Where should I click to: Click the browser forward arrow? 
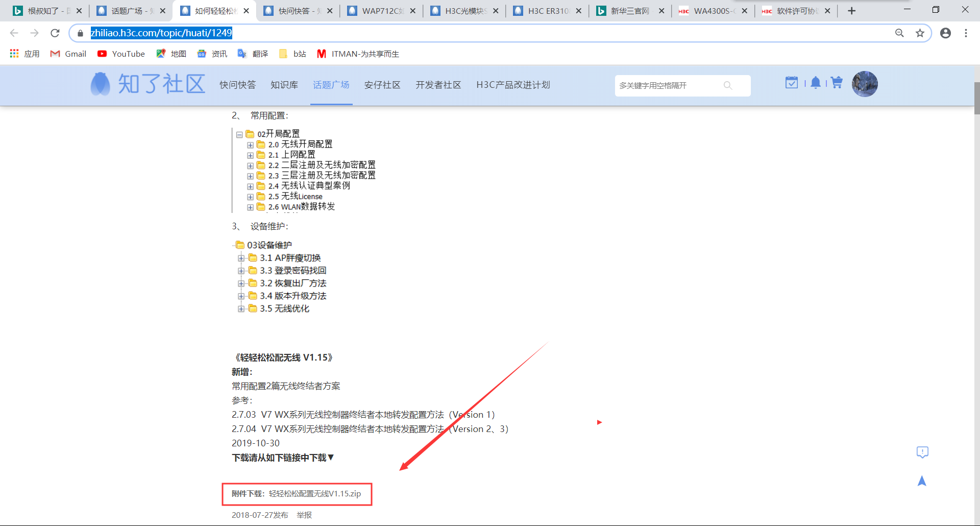(34, 33)
